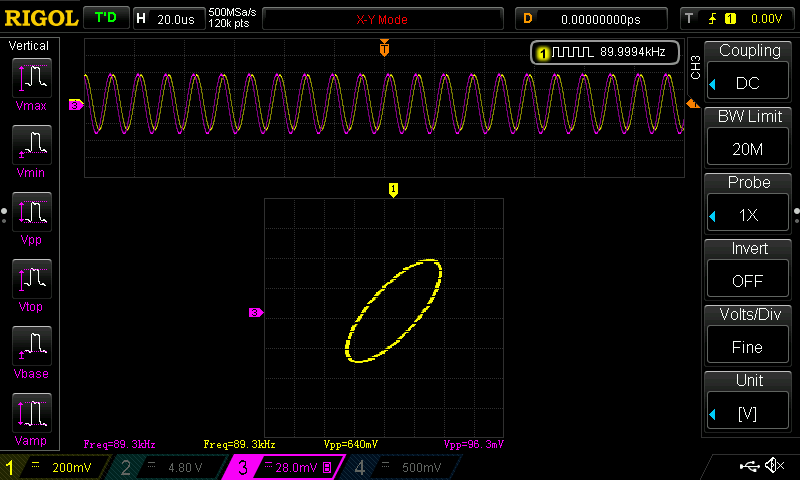This screenshot has width=800, height=480.
Task: Click the USB connection status icon
Action: [x=749, y=466]
